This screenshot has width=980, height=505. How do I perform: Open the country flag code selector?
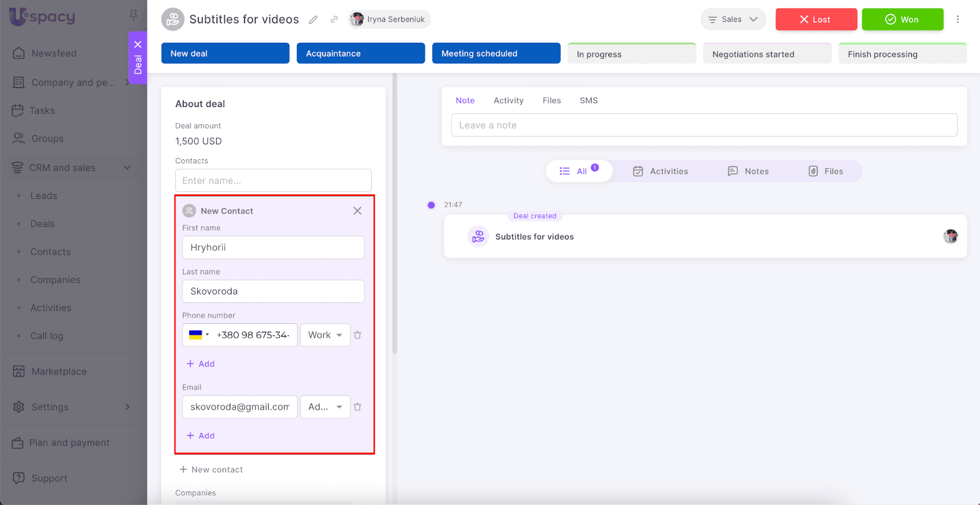coord(199,335)
